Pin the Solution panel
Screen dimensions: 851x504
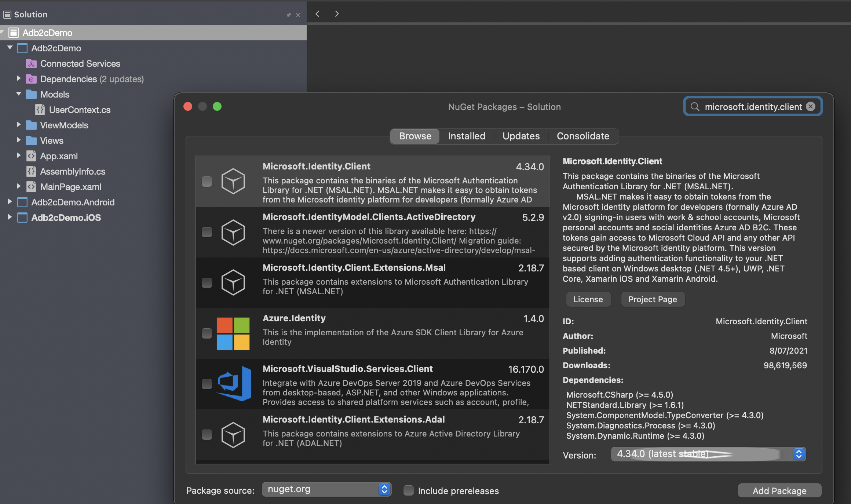(289, 15)
